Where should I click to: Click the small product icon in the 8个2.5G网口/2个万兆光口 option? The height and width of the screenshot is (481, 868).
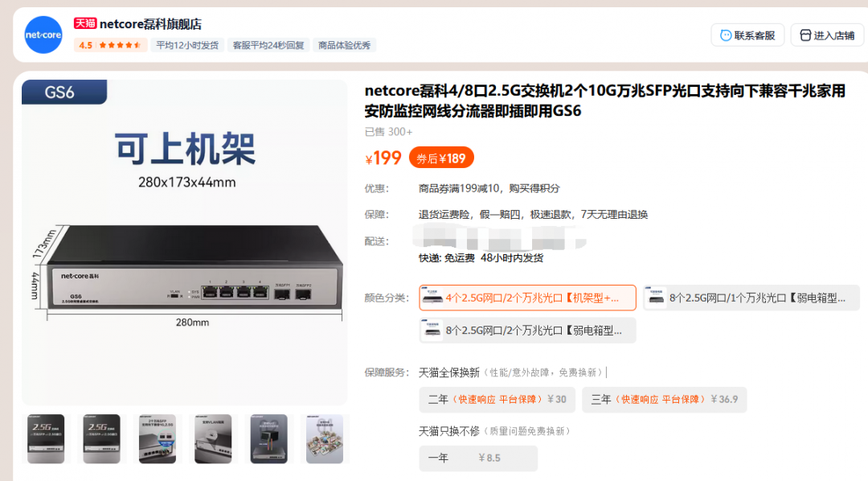click(433, 331)
